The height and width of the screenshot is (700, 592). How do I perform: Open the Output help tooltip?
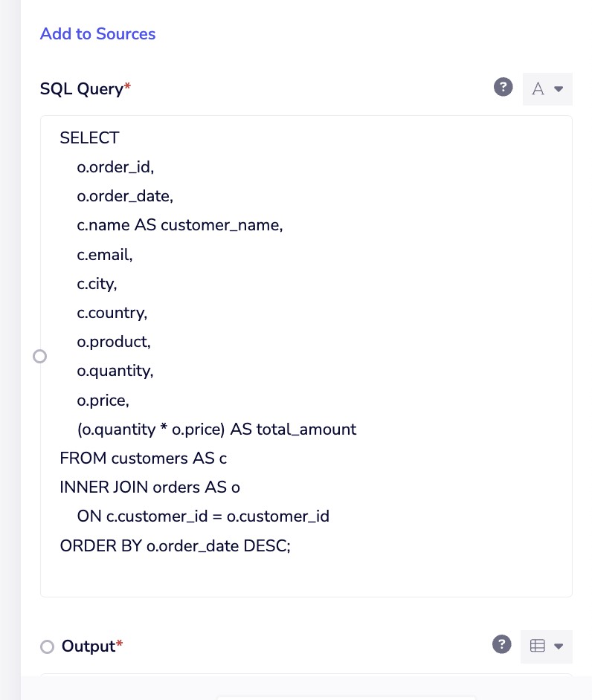tap(502, 644)
